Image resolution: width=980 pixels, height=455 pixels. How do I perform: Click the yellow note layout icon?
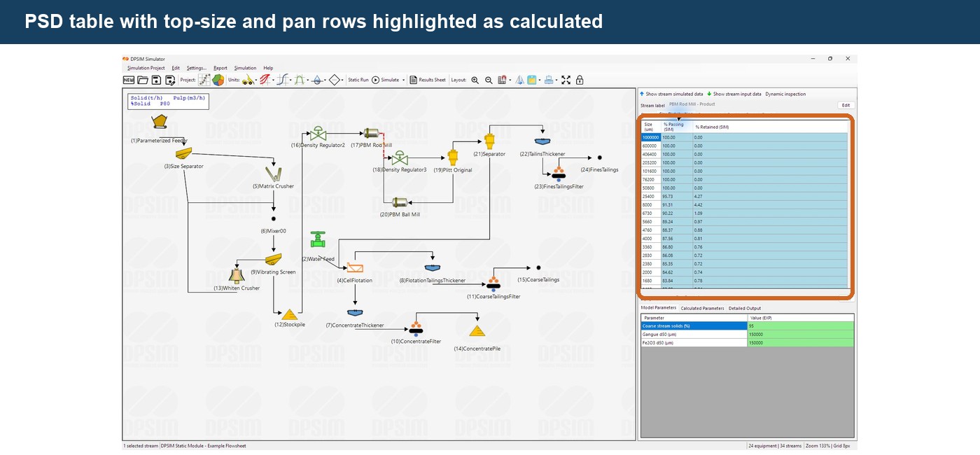pyautogui.click(x=532, y=80)
